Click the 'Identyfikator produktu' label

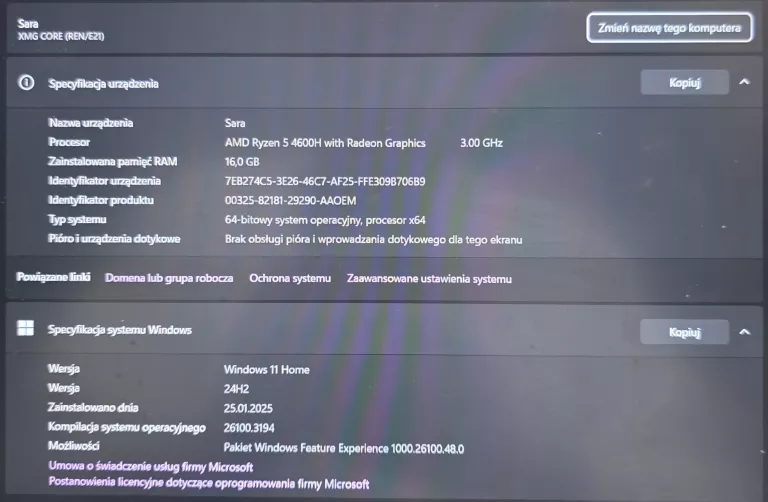[x=101, y=200]
